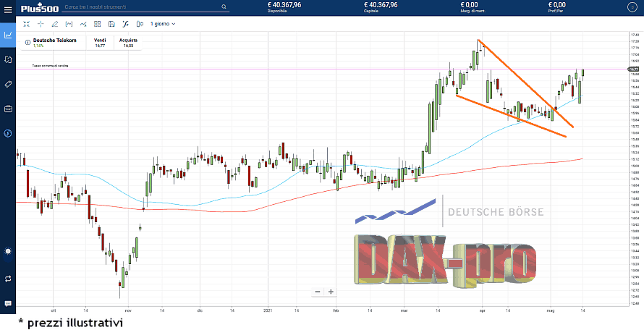
Task: Switch account mode arrows icon
Action: point(8,279)
